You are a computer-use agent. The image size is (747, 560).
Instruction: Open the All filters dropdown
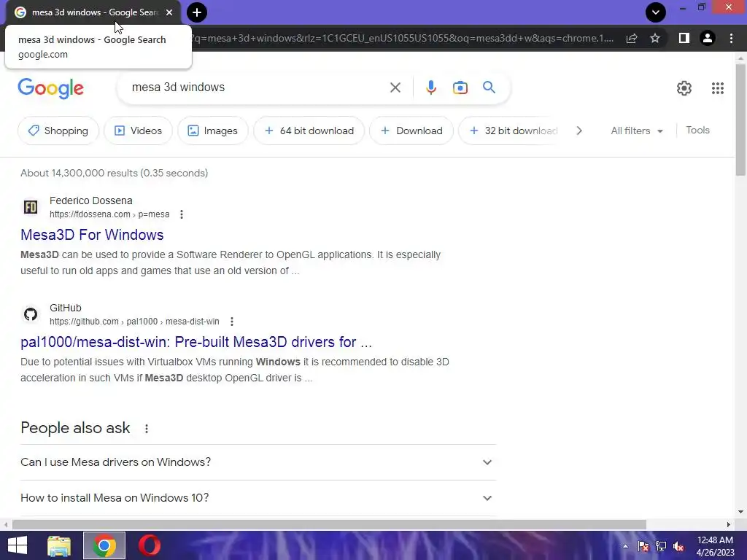point(637,131)
